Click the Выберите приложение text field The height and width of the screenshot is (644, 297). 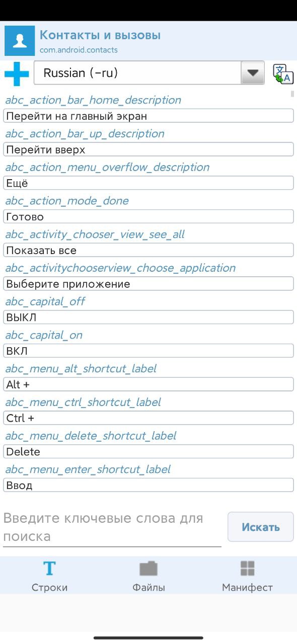pyautogui.click(x=148, y=284)
